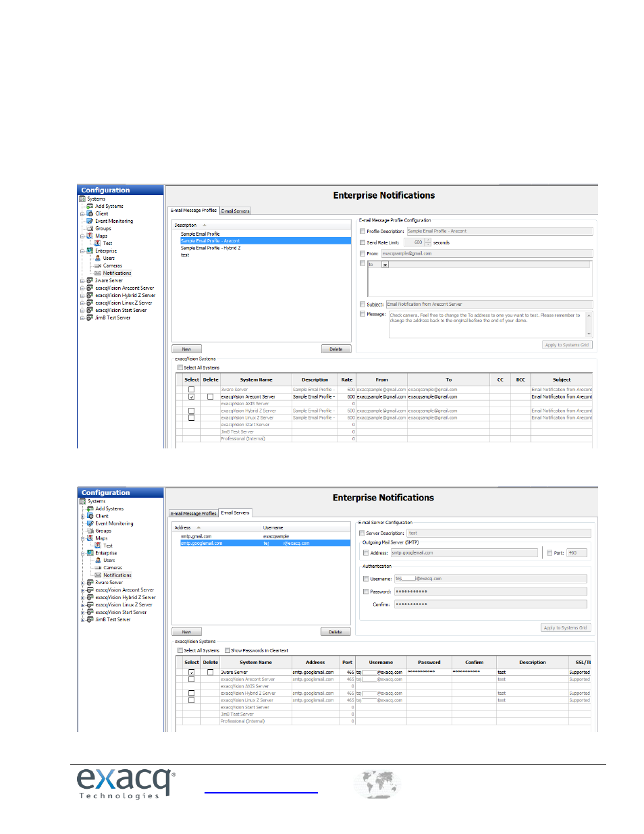Click Event Monitoring icon in Message Profiles screenshot
644x834 pixels.
click(90, 221)
